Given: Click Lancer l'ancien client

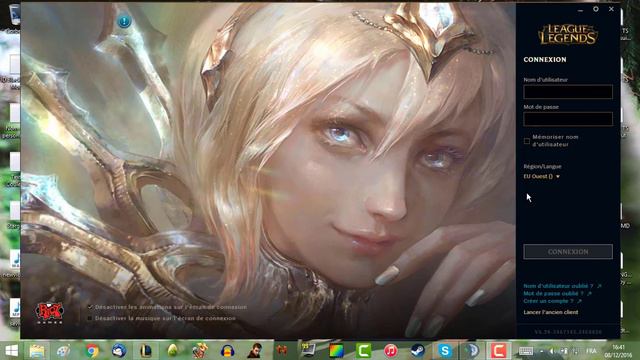Looking at the screenshot, I should (x=551, y=312).
